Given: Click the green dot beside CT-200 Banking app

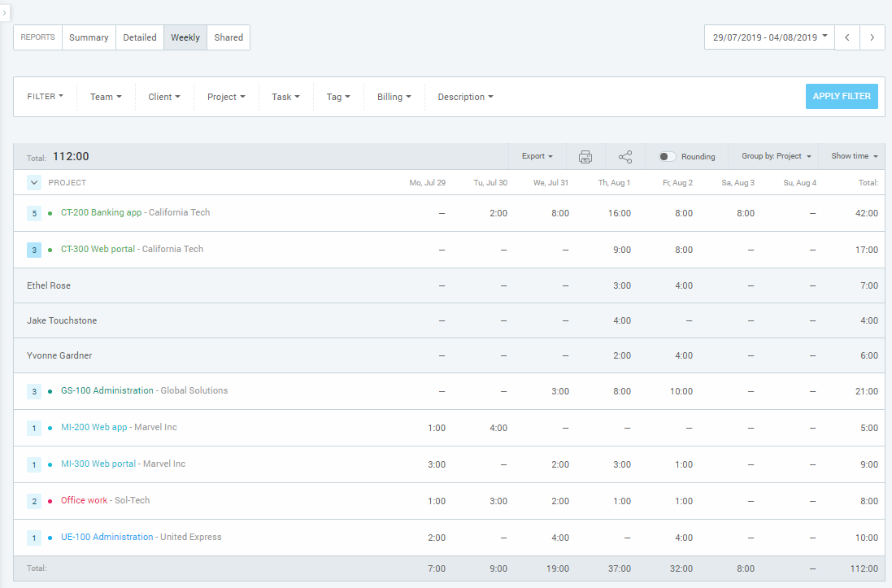Looking at the screenshot, I should [x=50, y=213].
